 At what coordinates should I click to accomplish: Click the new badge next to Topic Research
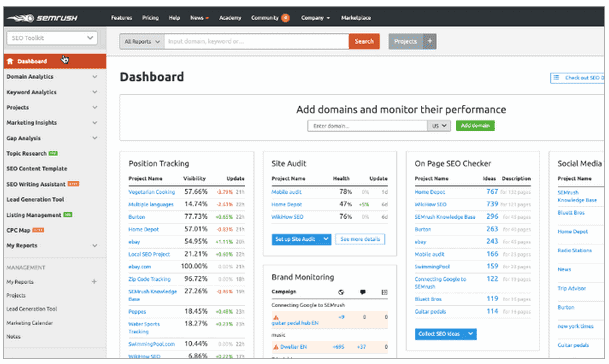click(x=53, y=153)
